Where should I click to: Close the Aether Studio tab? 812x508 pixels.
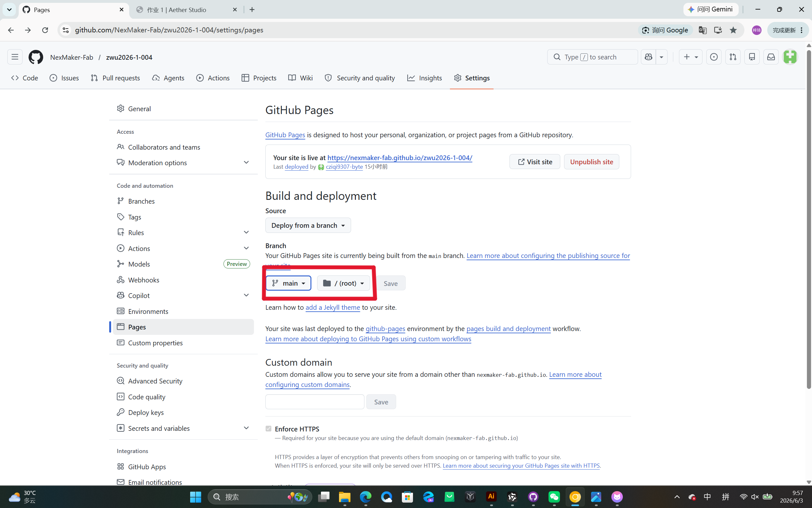point(235,10)
